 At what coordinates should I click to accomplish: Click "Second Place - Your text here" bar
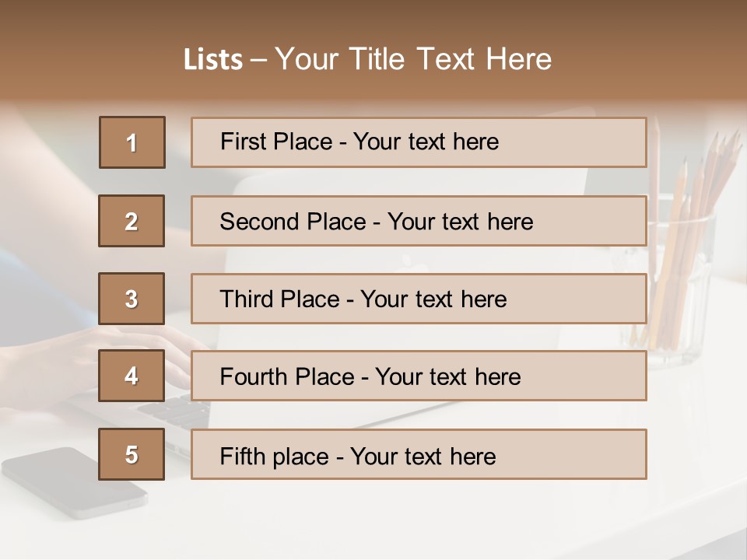coord(419,221)
